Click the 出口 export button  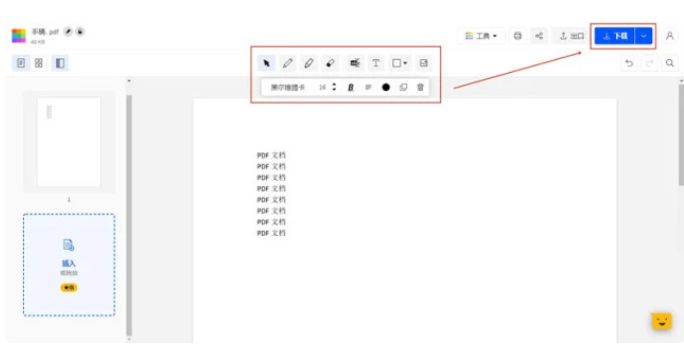571,36
